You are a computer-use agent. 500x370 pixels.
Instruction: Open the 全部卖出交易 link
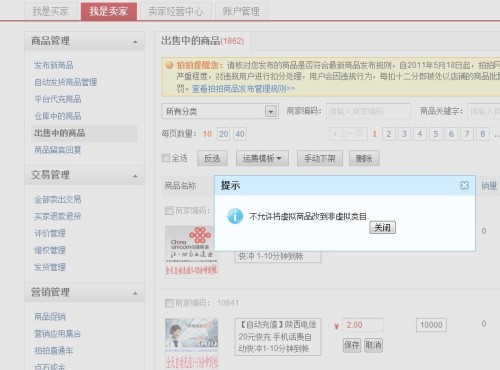pos(58,199)
